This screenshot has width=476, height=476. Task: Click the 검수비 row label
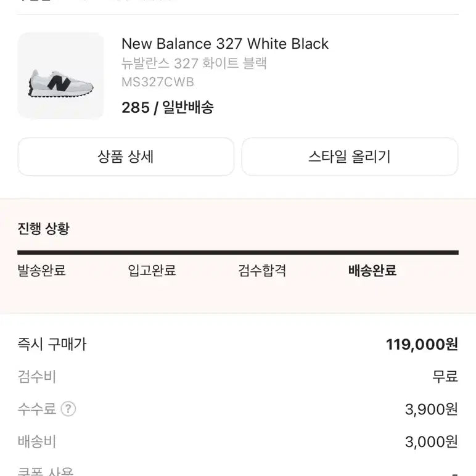click(x=37, y=376)
